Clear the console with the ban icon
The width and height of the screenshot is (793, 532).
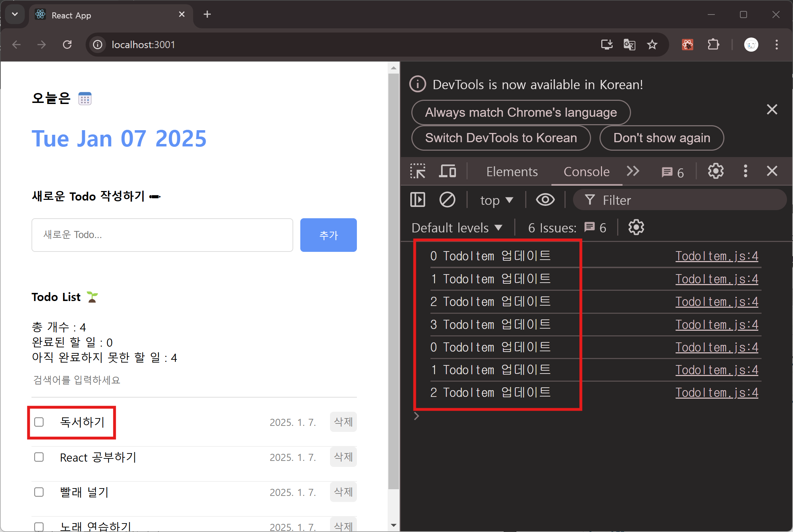[447, 200]
